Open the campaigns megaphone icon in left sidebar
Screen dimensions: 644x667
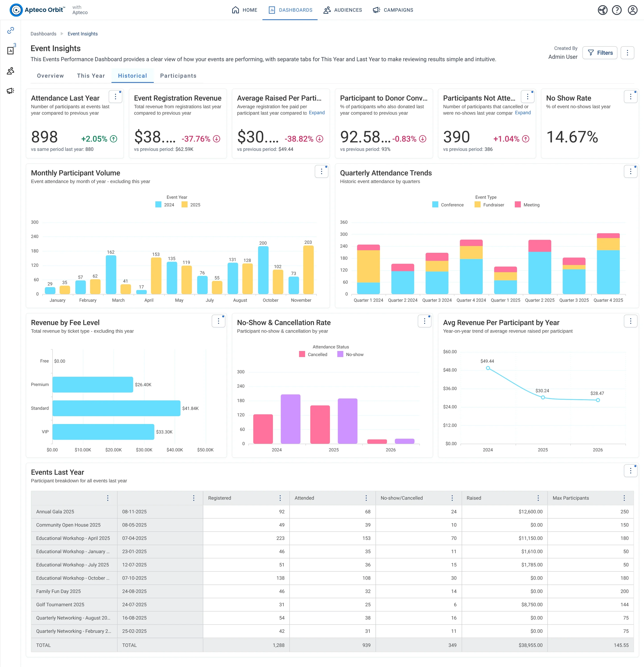coord(11,91)
